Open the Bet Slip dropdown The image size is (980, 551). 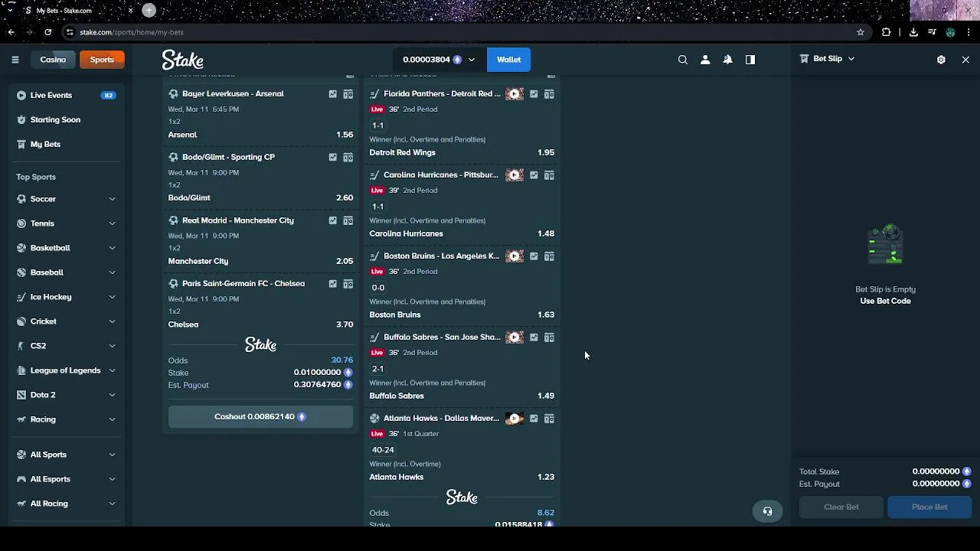tap(827, 59)
